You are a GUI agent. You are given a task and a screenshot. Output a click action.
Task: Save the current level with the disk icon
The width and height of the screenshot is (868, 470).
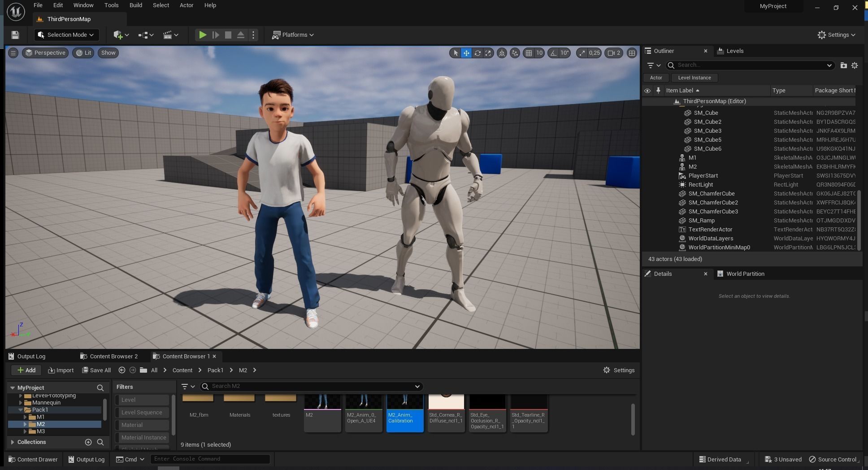pos(15,35)
